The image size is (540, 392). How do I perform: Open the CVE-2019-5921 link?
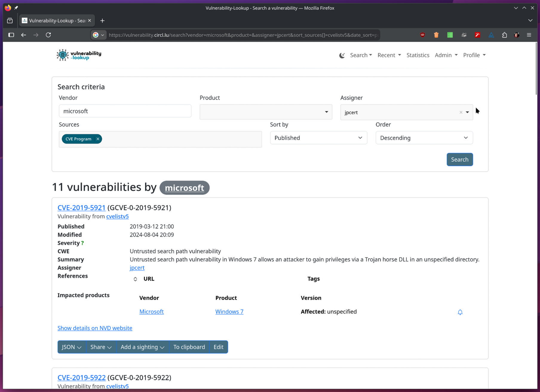pos(82,207)
